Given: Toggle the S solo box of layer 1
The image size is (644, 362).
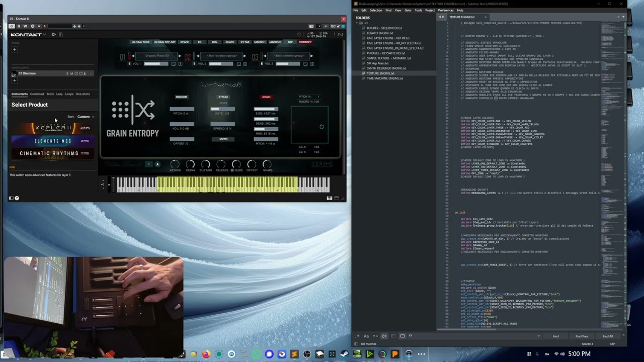Looking at the screenshot, I should (180, 64).
